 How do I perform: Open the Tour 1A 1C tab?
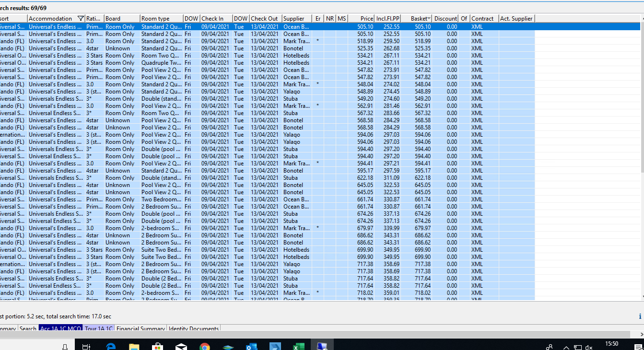click(99, 328)
